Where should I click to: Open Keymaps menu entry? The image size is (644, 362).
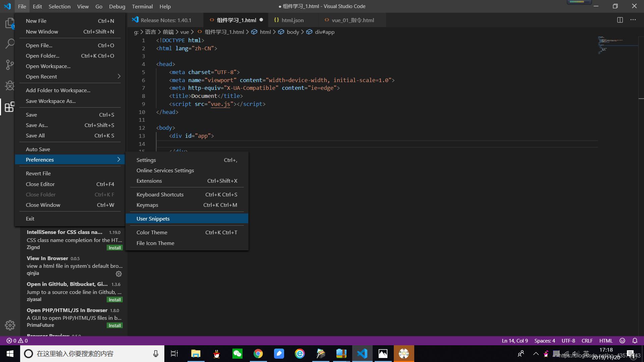[x=187, y=205]
